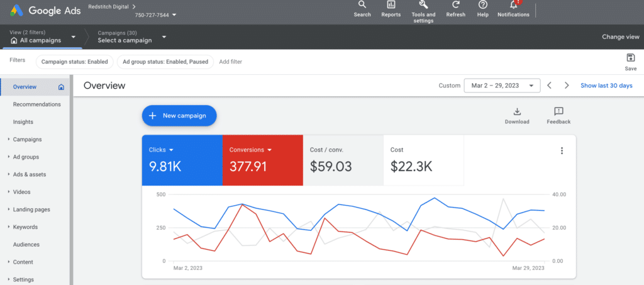Click the Overview page heading
The width and height of the screenshot is (644, 285).
[104, 86]
